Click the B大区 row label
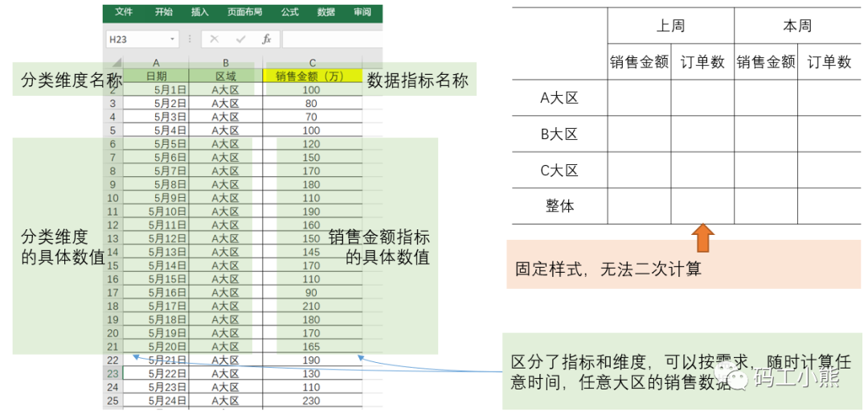The height and width of the screenshot is (416, 868). coord(559,134)
